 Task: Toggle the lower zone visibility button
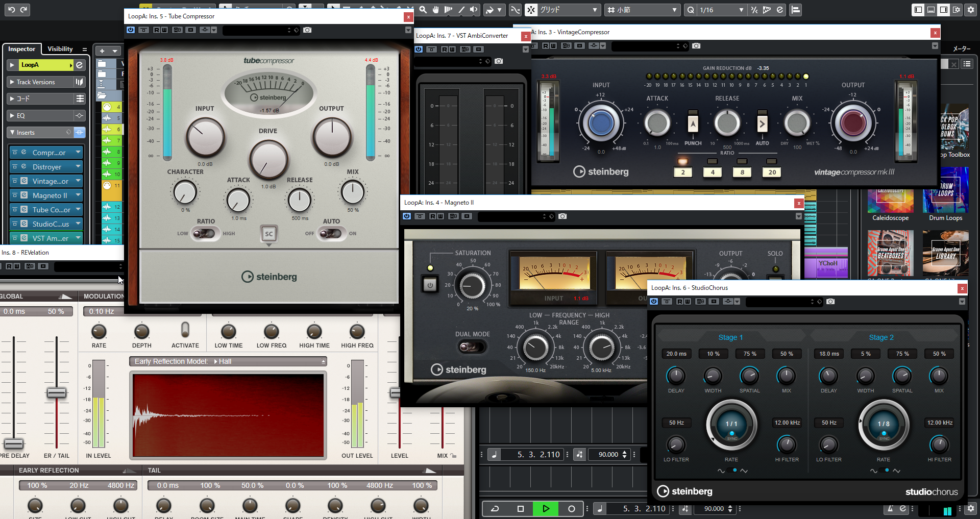pyautogui.click(x=931, y=10)
